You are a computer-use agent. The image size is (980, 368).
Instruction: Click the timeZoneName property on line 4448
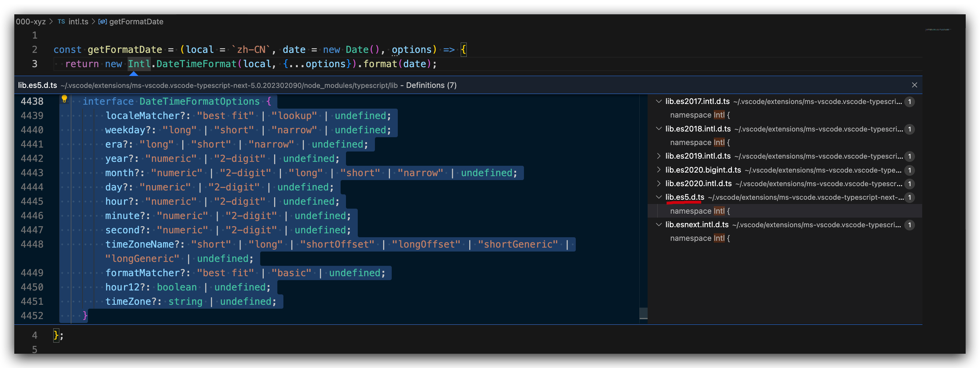(x=140, y=244)
